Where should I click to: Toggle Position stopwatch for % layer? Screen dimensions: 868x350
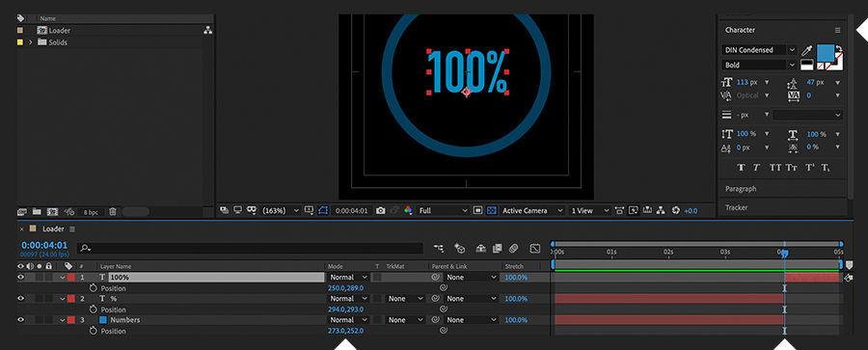pyautogui.click(x=93, y=310)
